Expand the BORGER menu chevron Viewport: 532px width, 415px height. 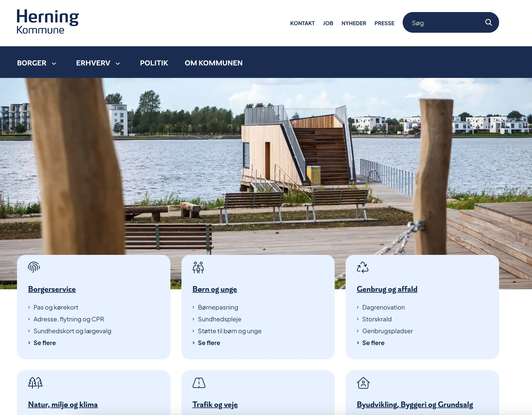point(54,63)
